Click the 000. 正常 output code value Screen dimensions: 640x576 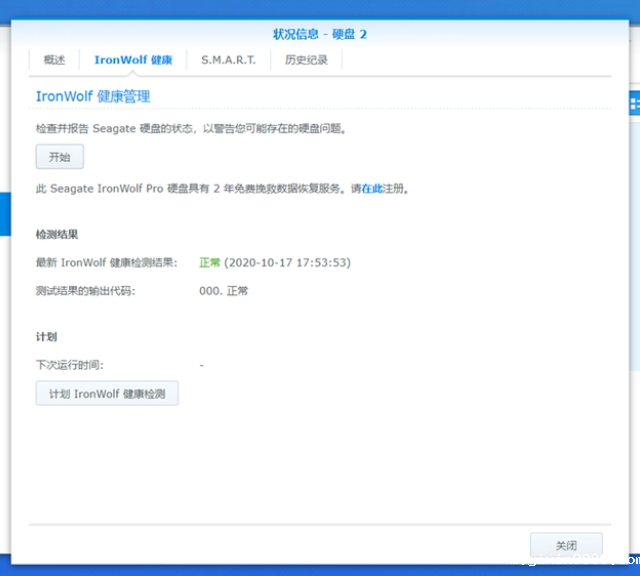click(x=223, y=291)
